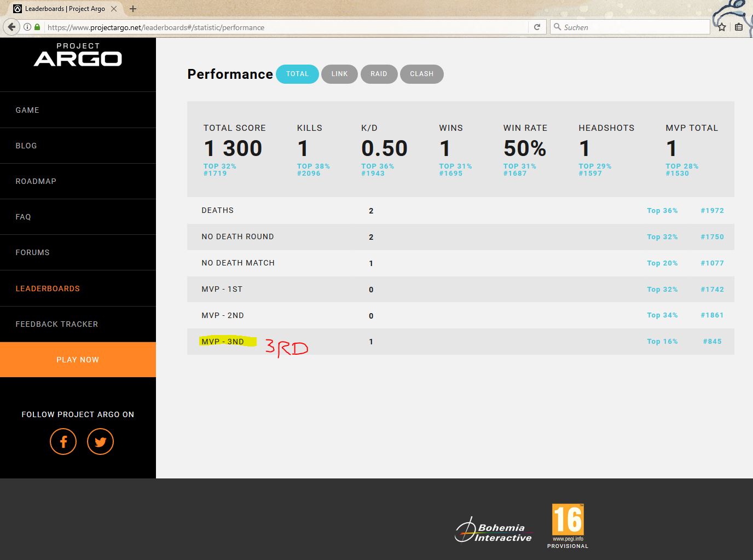Click the DEATHS row label
This screenshot has height=560, width=753.
click(218, 210)
